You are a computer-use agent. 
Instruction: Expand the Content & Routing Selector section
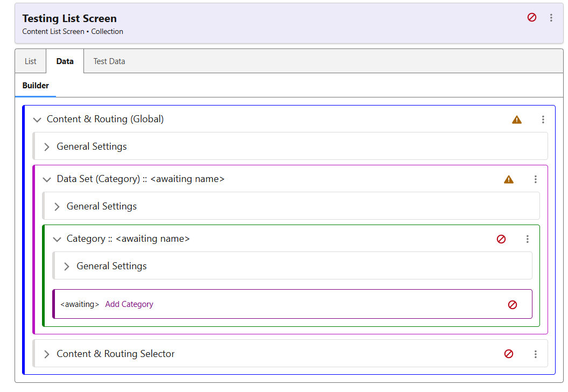(x=47, y=354)
